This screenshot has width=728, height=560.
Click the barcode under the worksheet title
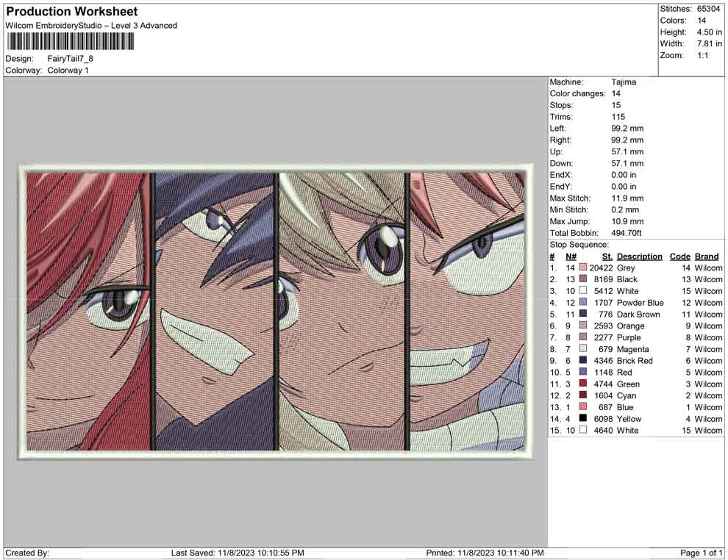[70, 41]
